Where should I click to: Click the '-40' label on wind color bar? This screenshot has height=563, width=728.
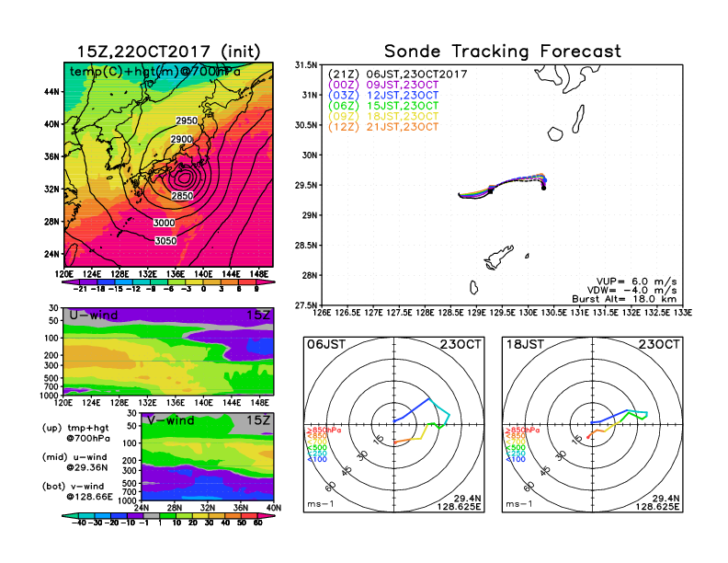coord(79,523)
